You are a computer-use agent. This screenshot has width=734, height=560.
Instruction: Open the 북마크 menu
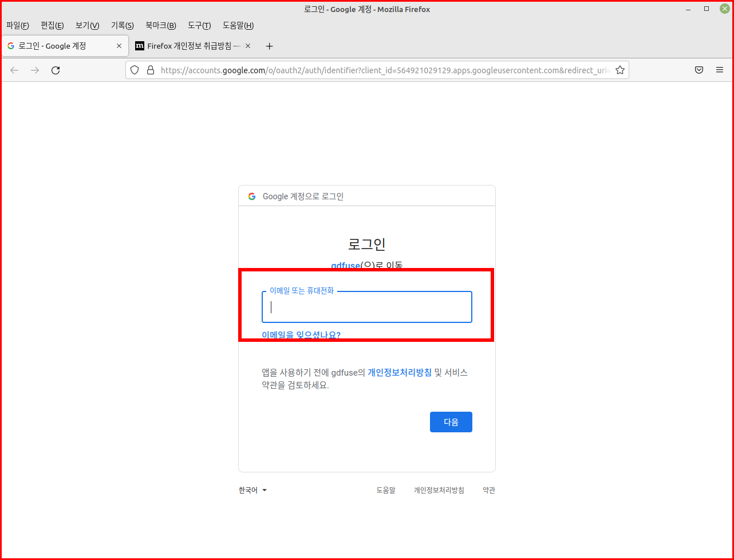[161, 25]
